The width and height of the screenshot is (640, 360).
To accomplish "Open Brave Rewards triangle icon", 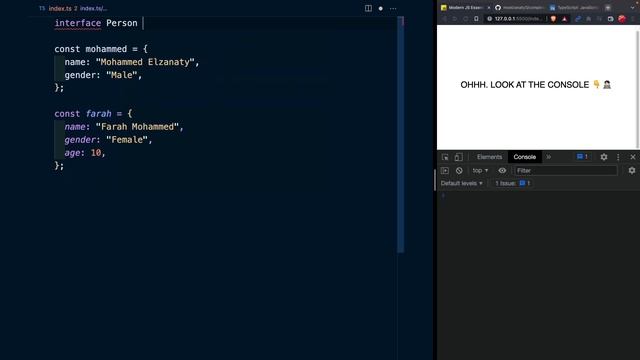I will click(565, 19).
